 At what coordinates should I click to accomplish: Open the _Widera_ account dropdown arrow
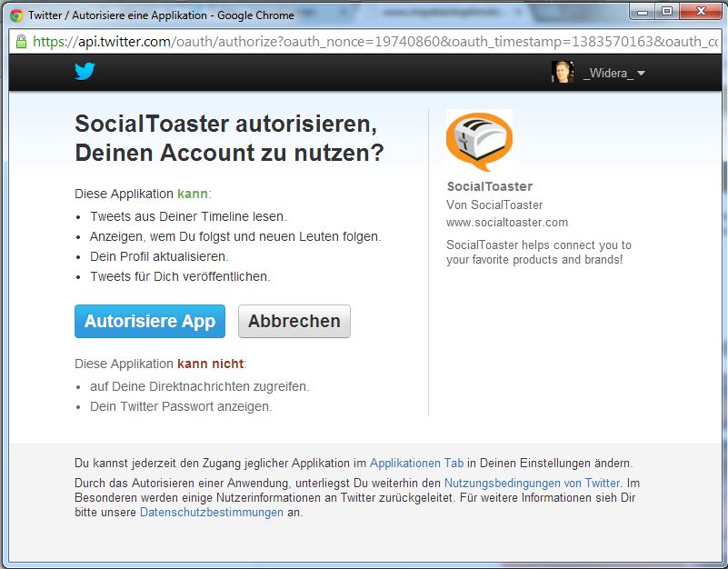tap(641, 74)
